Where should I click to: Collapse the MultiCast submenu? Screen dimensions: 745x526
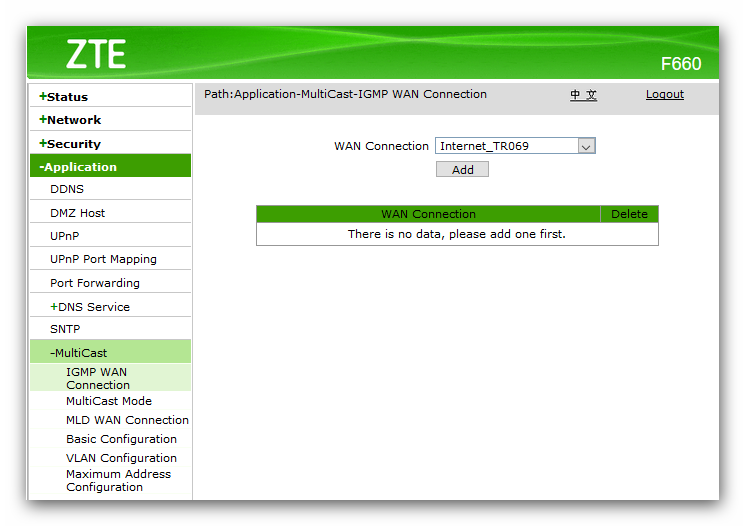pos(110,353)
